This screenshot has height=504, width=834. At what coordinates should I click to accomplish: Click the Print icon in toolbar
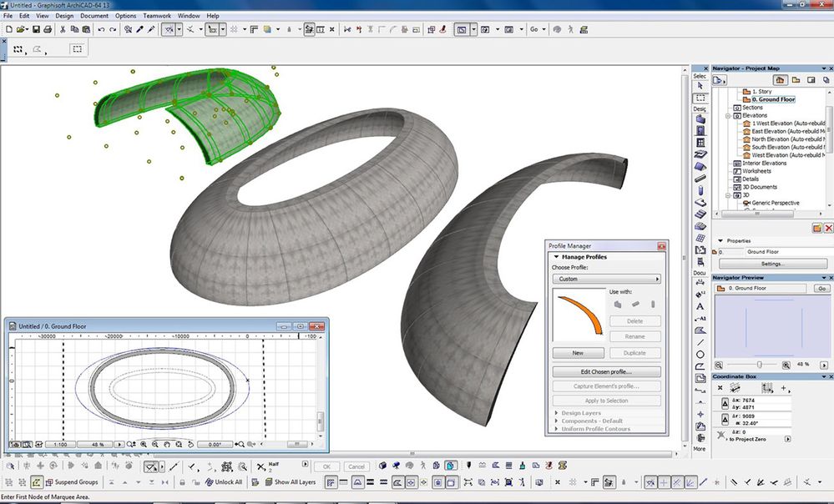tap(48, 29)
